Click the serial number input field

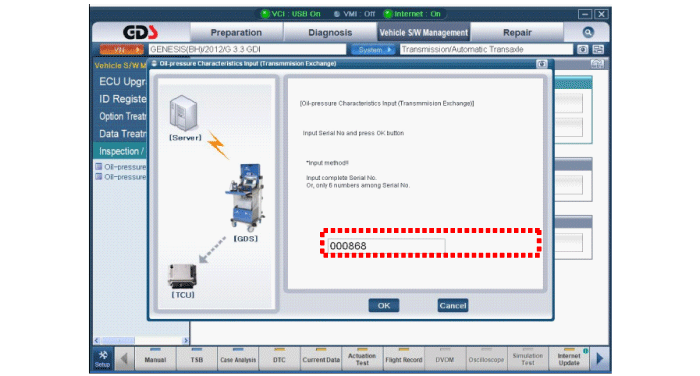click(386, 246)
